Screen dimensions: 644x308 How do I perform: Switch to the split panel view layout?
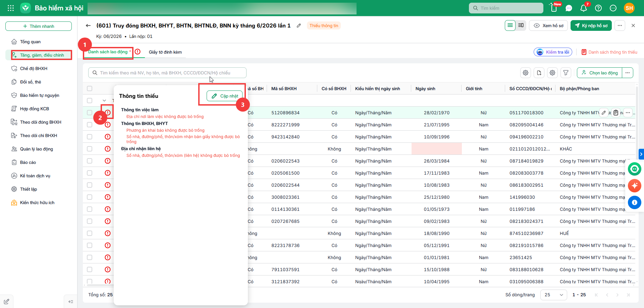521,25
